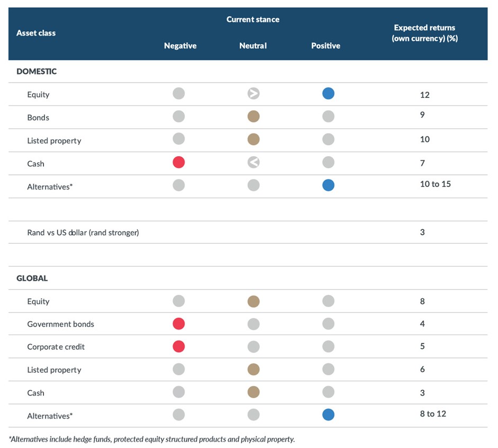Click the red Negative dot for Global Corporate credit
This screenshot has width=498, height=448.
click(179, 346)
